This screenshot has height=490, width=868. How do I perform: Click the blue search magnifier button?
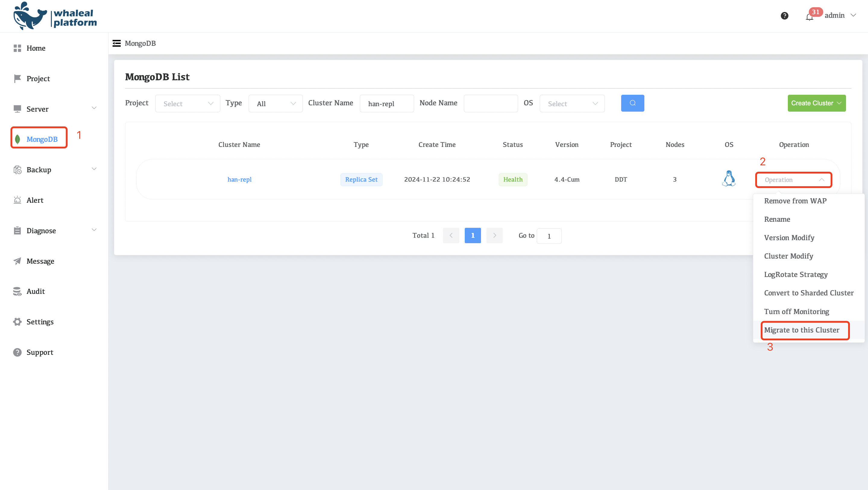633,103
